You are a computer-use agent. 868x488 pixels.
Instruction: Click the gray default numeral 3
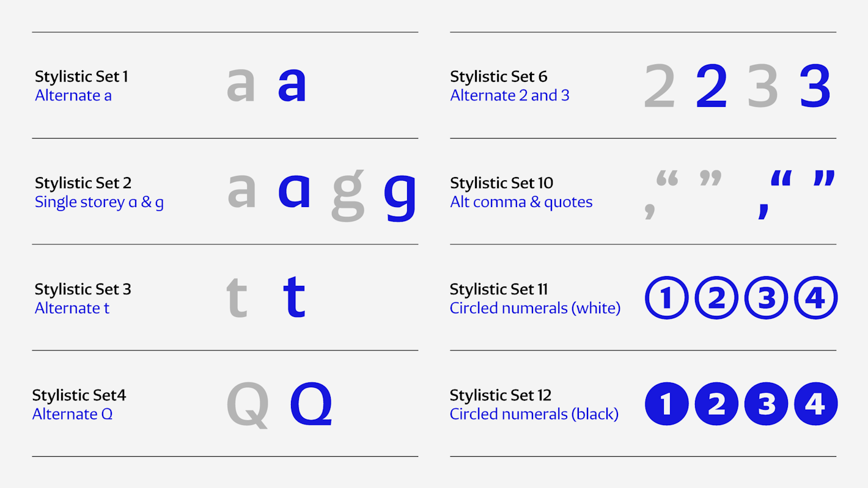point(763,86)
